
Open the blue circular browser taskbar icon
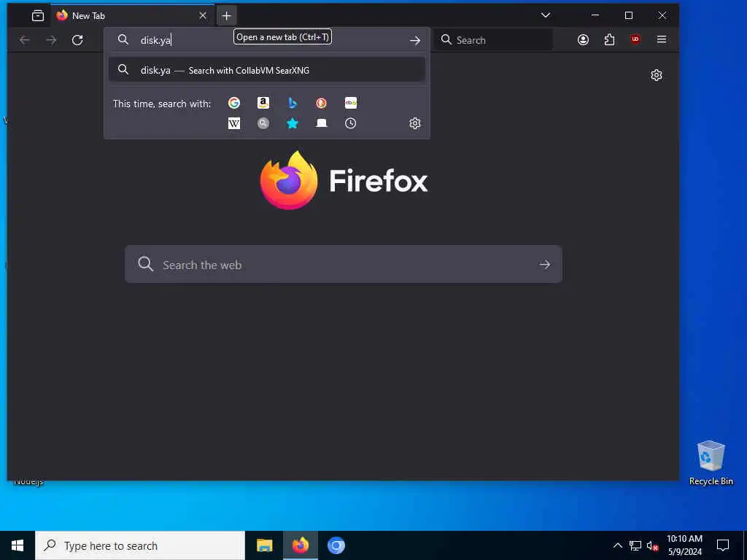coord(336,545)
